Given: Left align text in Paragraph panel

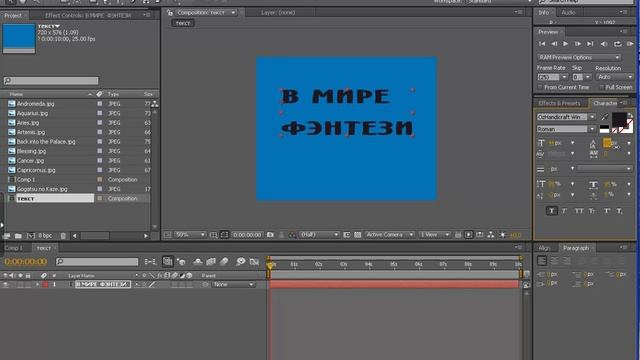Looking at the screenshot, I should (542, 260).
